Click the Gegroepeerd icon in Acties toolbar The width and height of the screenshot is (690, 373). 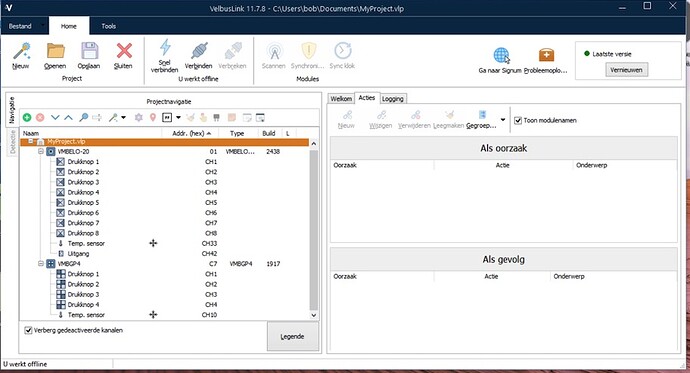(x=482, y=115)
